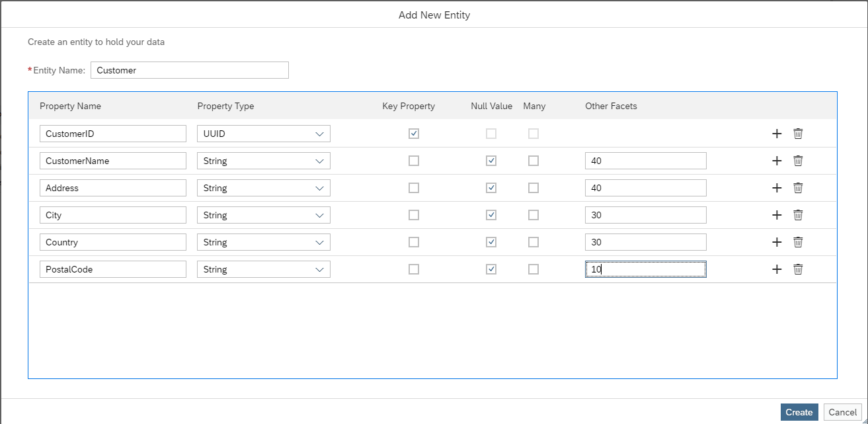This screenshot has height=424, width=868.
Task: Click the add property icon on Country row
Action: click(x=777, y=241)
